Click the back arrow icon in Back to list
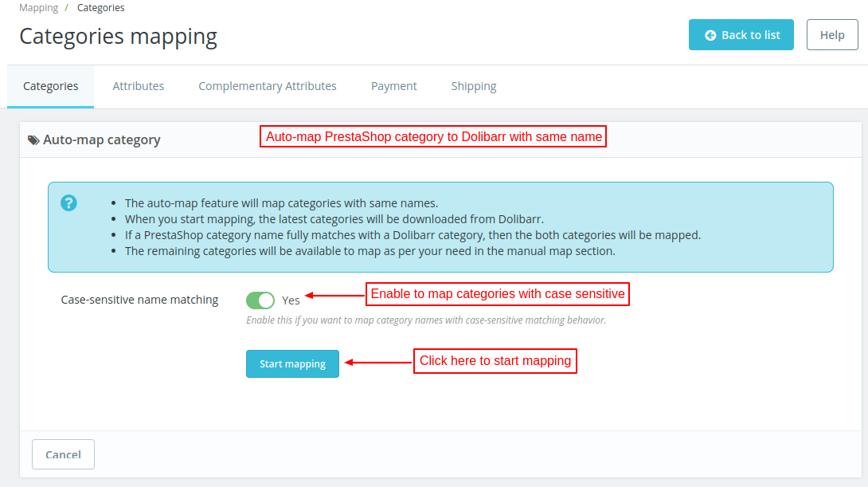This screenshot has width=868, height=487. tap(710, 35)
